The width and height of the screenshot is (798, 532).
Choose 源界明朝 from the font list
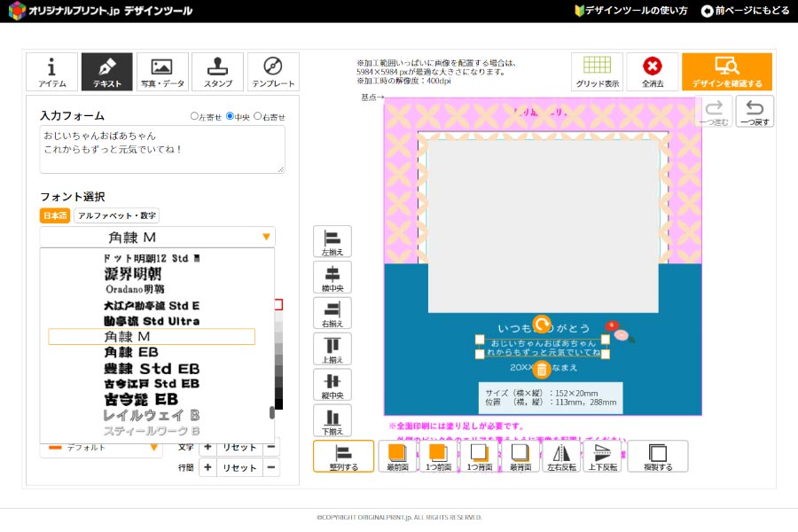click(133, 274)
